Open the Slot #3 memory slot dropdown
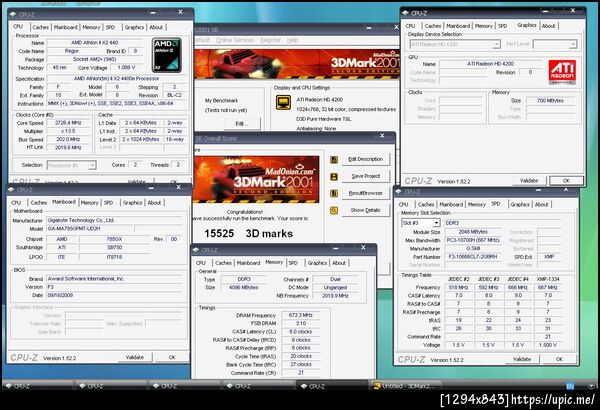This screenshot has height=410, width=600. tap(421, 223)
